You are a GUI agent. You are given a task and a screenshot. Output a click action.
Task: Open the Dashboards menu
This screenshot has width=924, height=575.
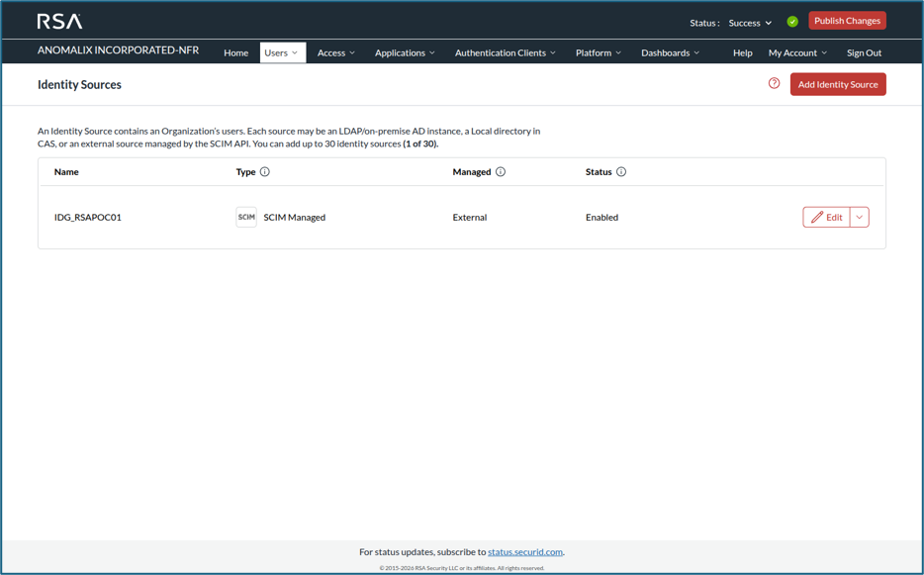point(670,52)
